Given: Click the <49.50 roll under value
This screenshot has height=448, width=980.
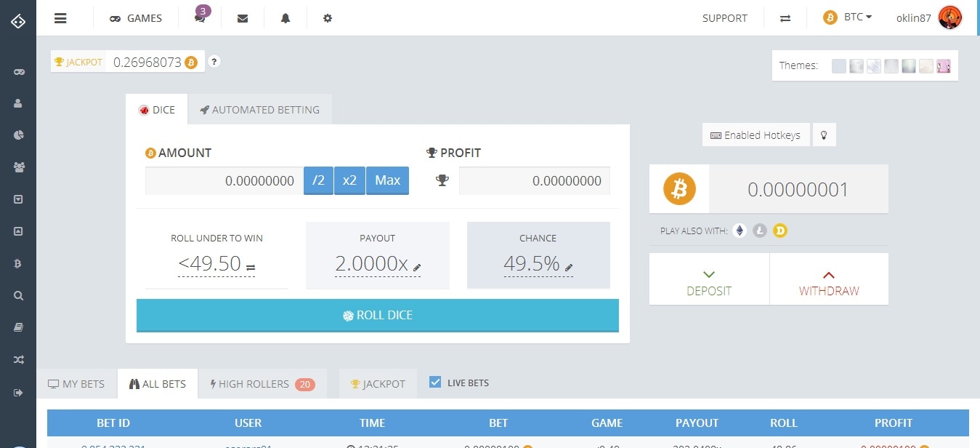Looking at the screenshot, I should [209, 263].
